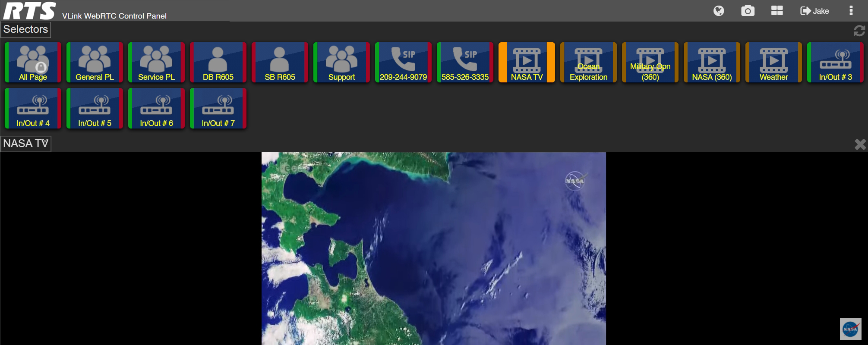Toggle green listen bar on All Page

[7, 62]
